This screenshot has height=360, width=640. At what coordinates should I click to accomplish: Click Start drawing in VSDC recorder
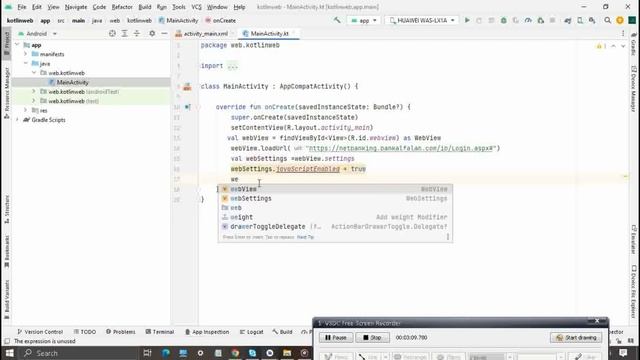click(576, 338)
